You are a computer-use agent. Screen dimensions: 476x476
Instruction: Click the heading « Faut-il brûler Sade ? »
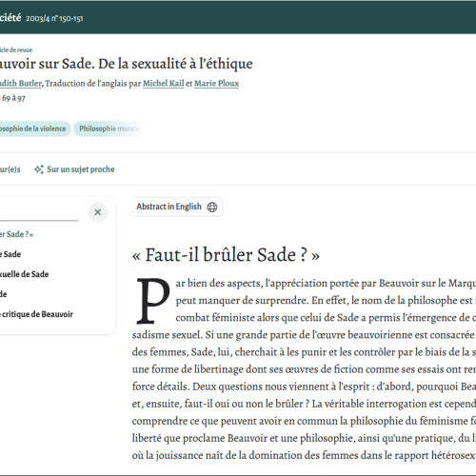(x=226, y=255)
